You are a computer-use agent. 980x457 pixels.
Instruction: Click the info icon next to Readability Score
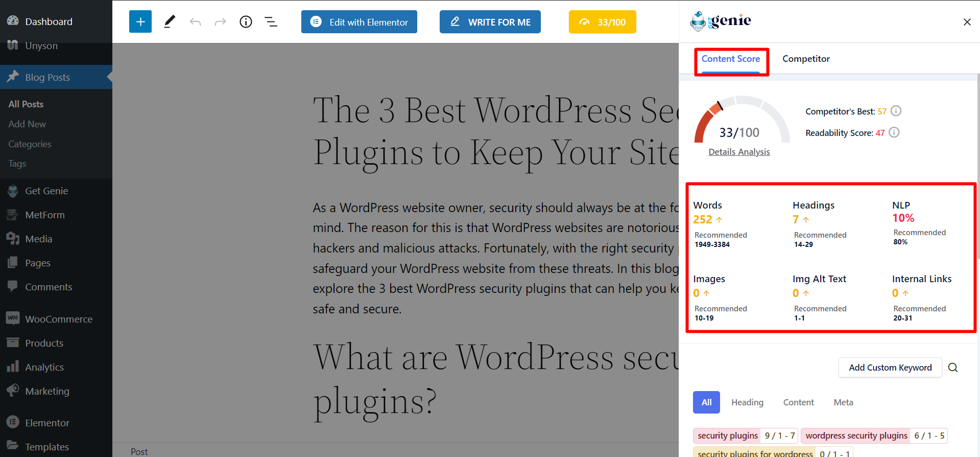[894, 132]
